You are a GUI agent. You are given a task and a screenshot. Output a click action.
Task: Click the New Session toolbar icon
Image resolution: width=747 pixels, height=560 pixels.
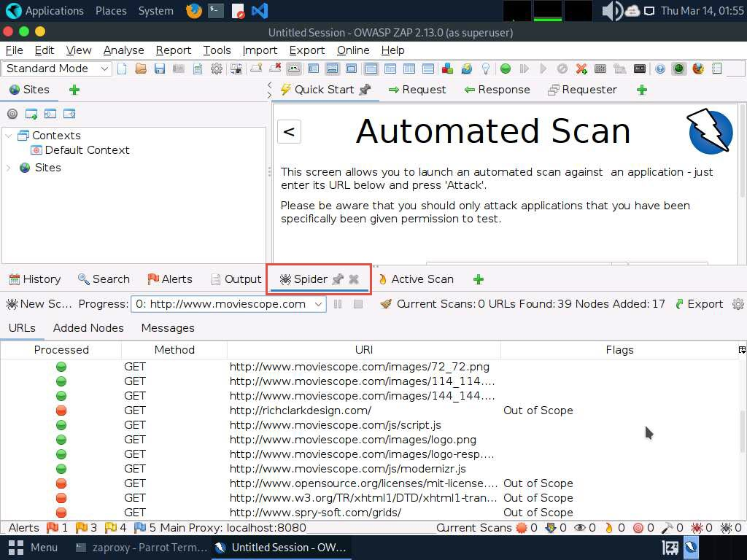[122, 69]
